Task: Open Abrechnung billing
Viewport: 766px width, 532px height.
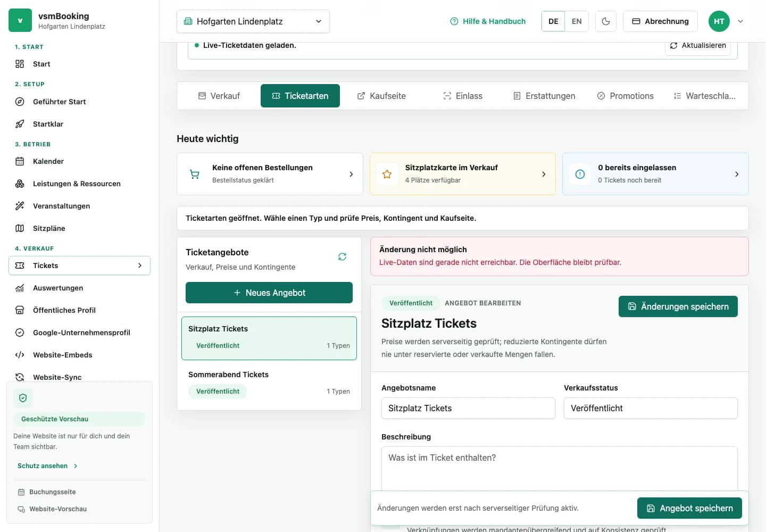Action: click(x=660, y=21)
